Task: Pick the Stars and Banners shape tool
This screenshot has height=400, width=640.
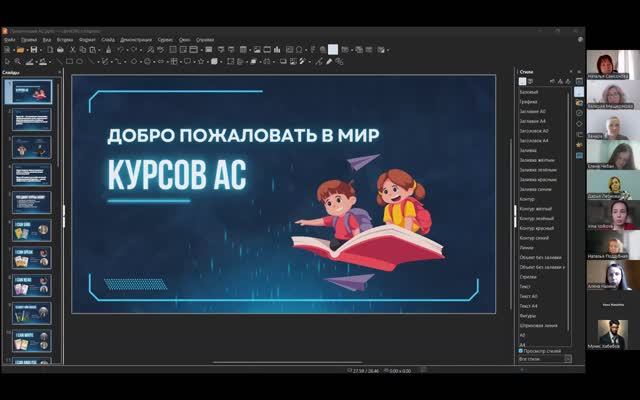Action: click(200, 61)
